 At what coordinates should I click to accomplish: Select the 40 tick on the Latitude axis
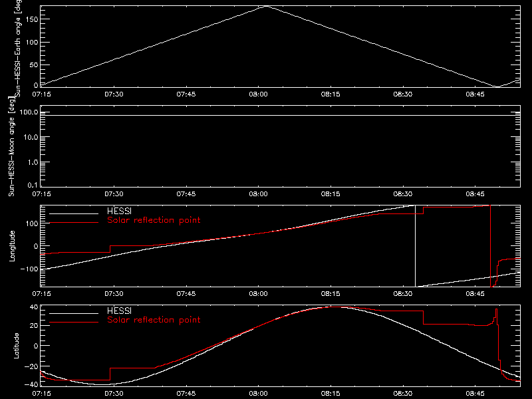click(34, 307)
